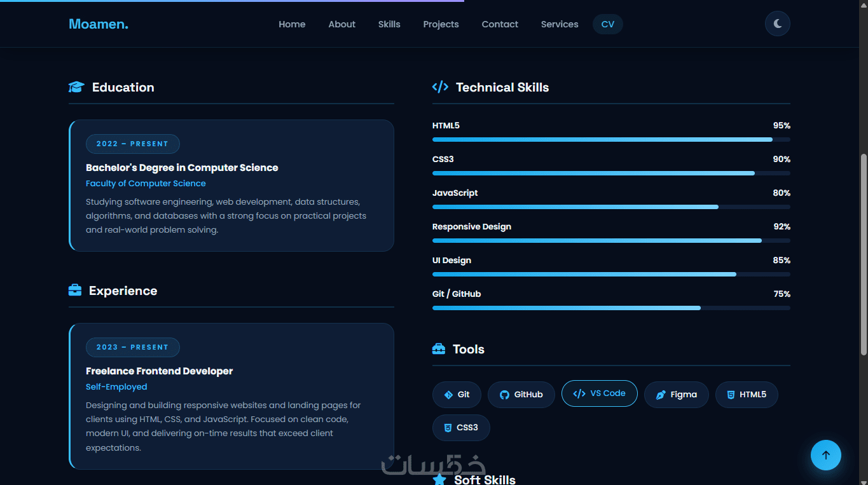This screenshot has width=868, height=485.
Task: Click the HTML5 tool chip
Action: (747, 395)
